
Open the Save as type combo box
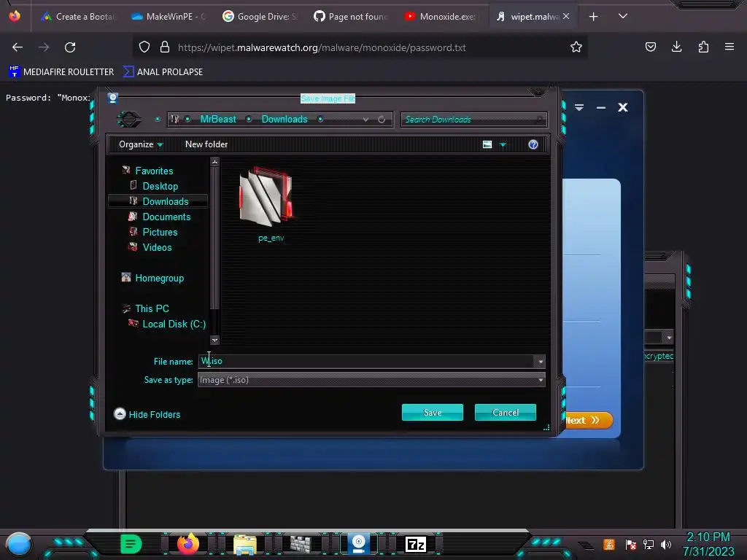click(x=371, y=380)
